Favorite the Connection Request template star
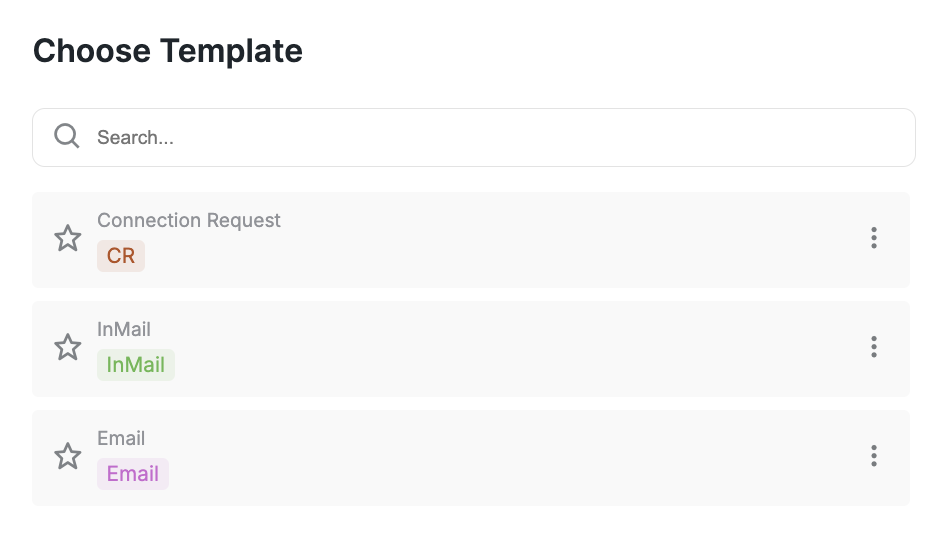Image resolution: width=944 pixels, height=542 pixels. (x=67, y=239)
